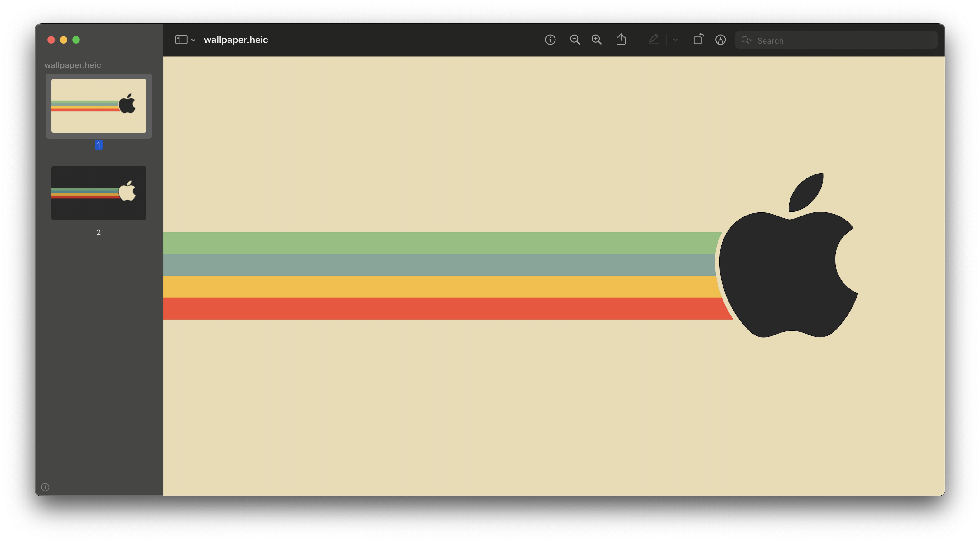The image size is (980, 542).
Task: Open the sidebar view options chevron
Action: (193, 40)
